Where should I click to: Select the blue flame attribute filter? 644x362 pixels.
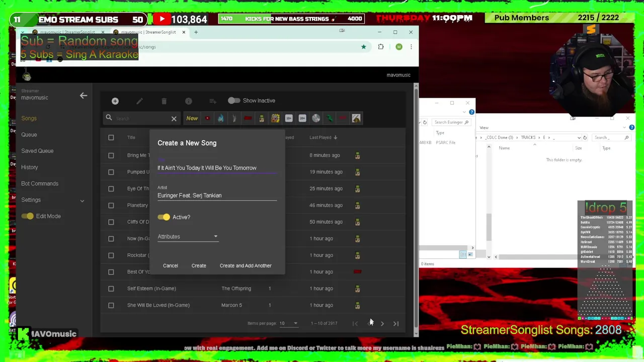coord(221,119)
